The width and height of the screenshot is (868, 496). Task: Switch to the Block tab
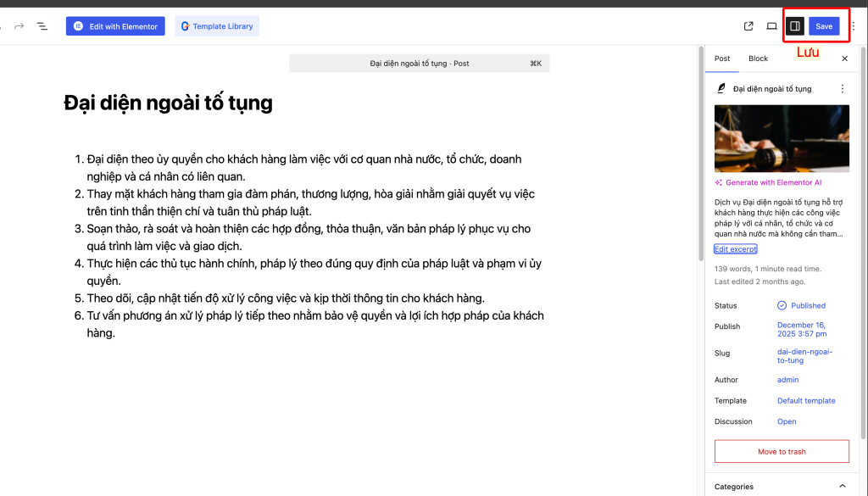758,59
